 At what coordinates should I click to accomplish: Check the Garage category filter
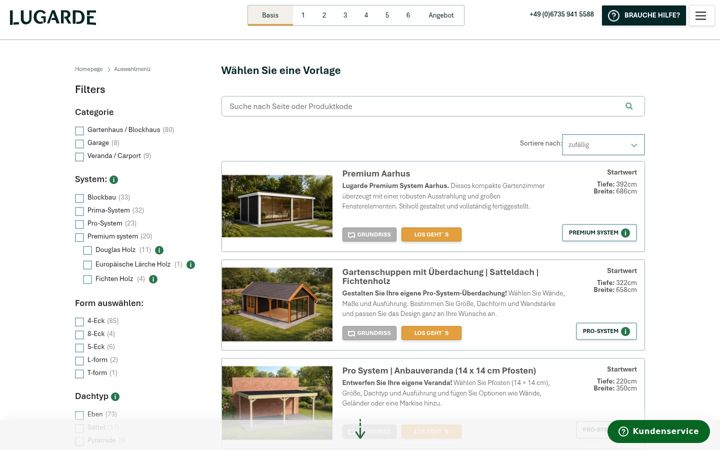79,144
